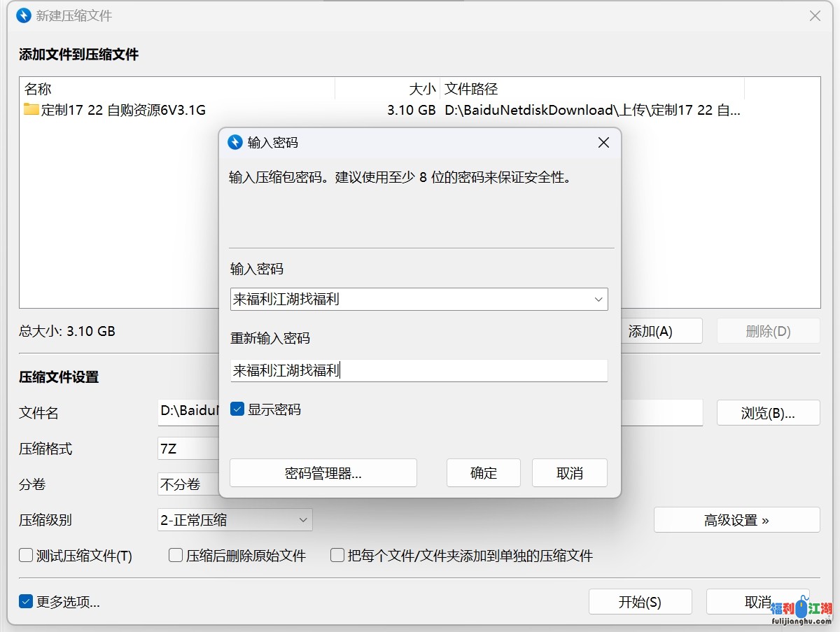Viewport: 840px width, 632px height.
Task: Check add each file to separate archive option
Action: [x=337, y=556]
